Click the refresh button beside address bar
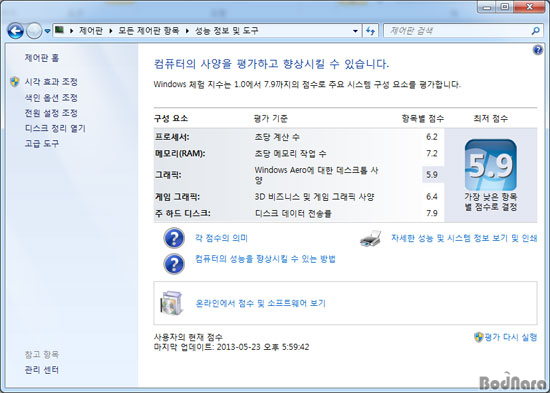550x393 pixels. coord(370,31)
